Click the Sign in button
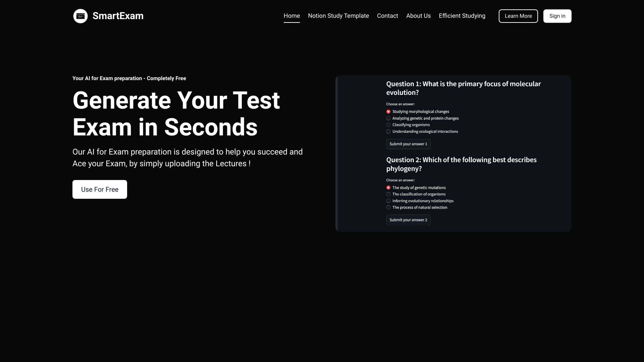The height and width of the screenshot is (362, 644). pos(557,16)
